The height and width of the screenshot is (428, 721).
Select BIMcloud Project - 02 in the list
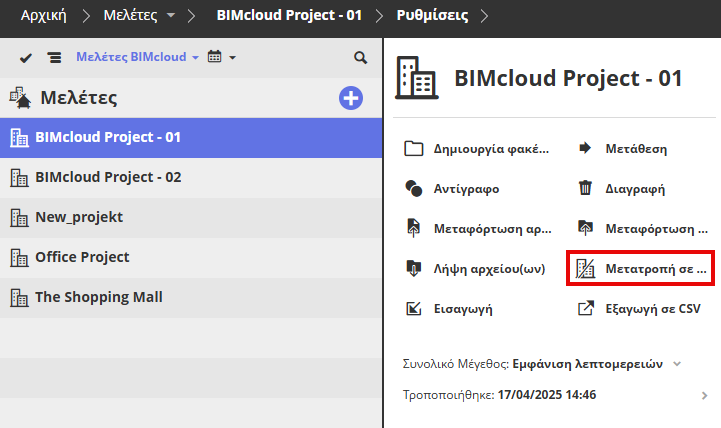[191, 177]
